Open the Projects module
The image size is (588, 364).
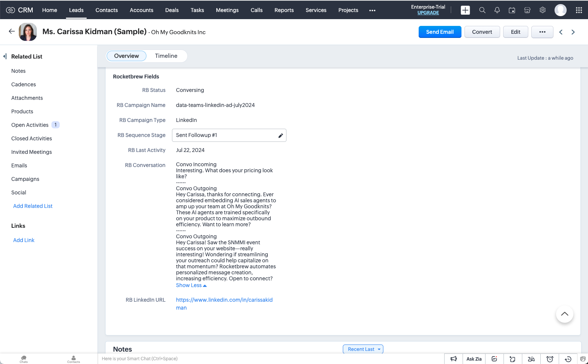point(348,10)
